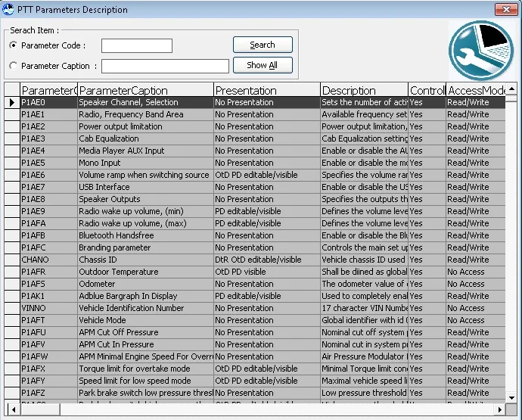Viewport: 522px width, 420px height.
Task: Click the Controll column header
Action: (427, 90)
